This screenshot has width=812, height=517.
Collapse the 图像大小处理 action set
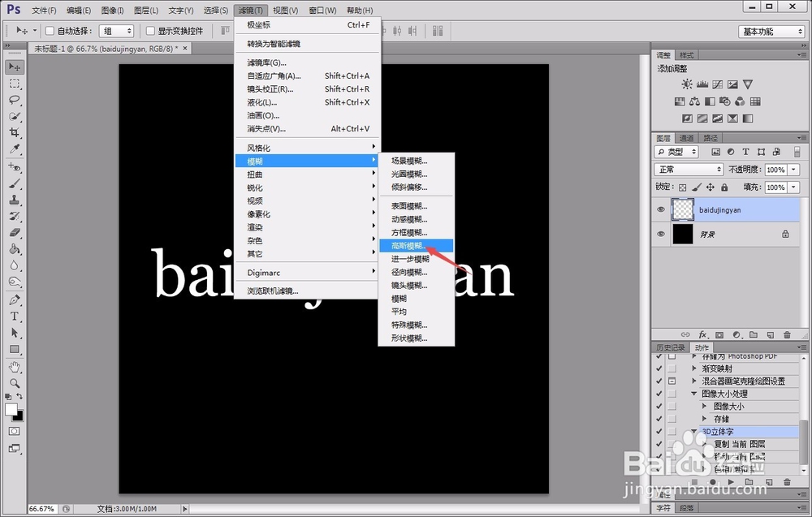click(x=694, y=394)
